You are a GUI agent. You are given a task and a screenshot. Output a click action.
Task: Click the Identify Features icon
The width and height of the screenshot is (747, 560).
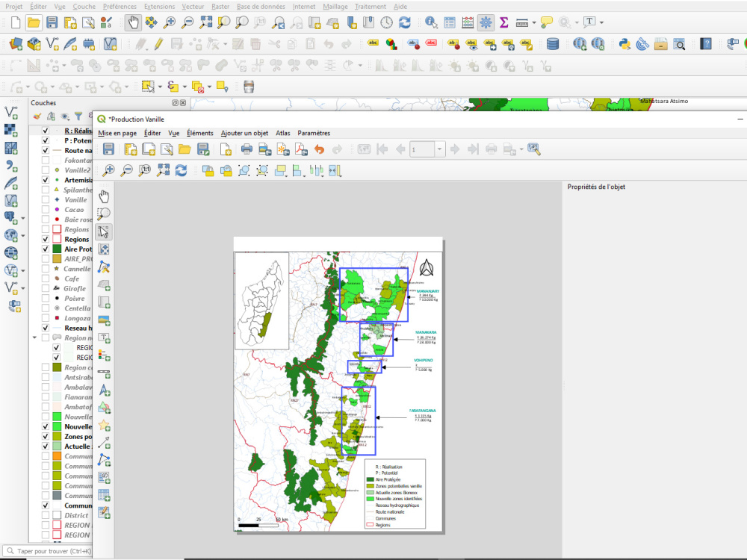(x=431, y=22)
